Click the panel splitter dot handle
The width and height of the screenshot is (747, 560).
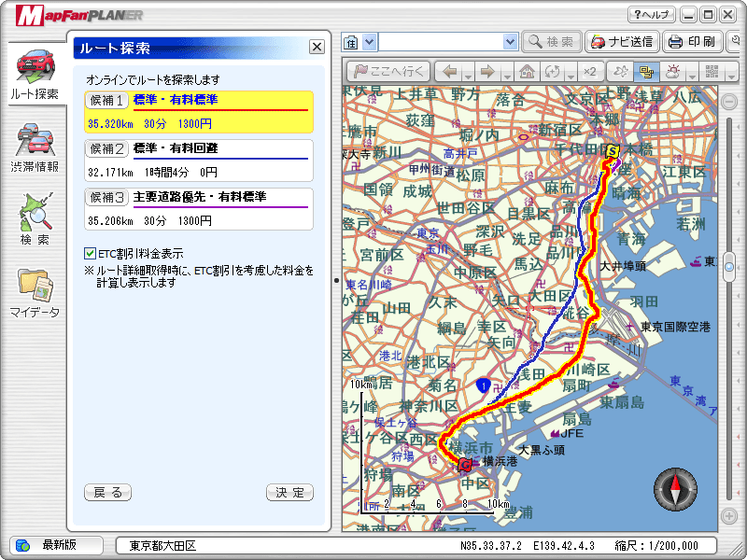(x=336, y=281)
